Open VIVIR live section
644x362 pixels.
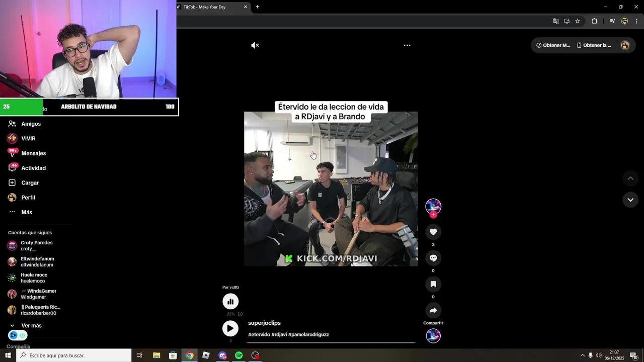(28, 138)
